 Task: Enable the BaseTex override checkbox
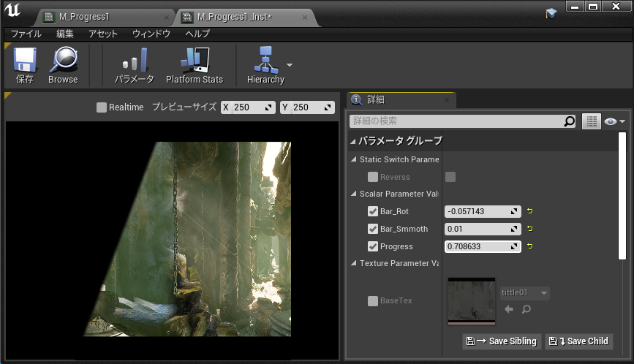373,300
